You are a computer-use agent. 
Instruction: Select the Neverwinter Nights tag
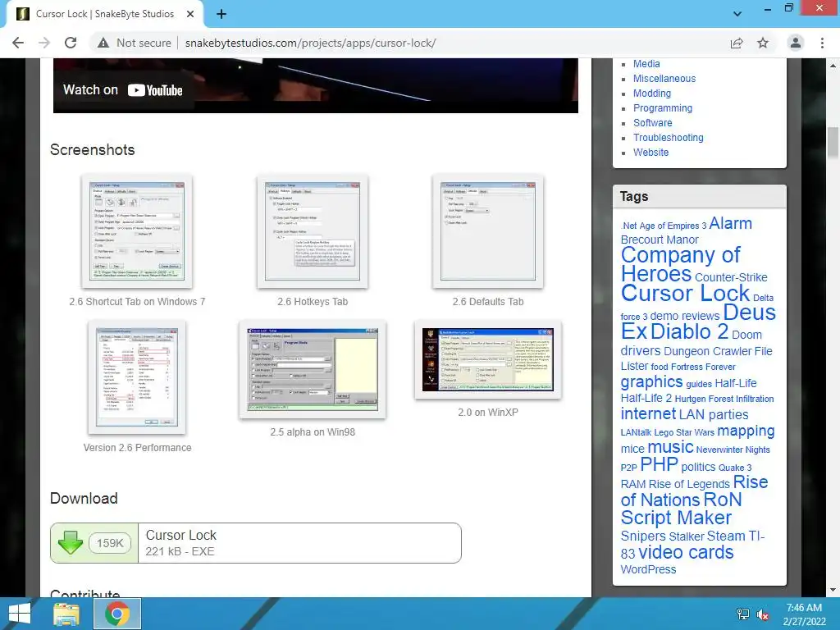[x=733, y=450]
